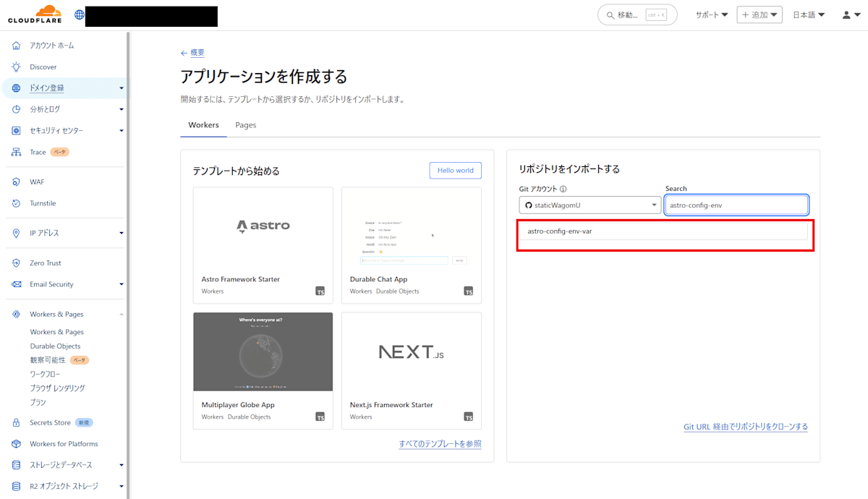Open プラン in sidebar
Viewport: 868px width, 499px height.
38,402
